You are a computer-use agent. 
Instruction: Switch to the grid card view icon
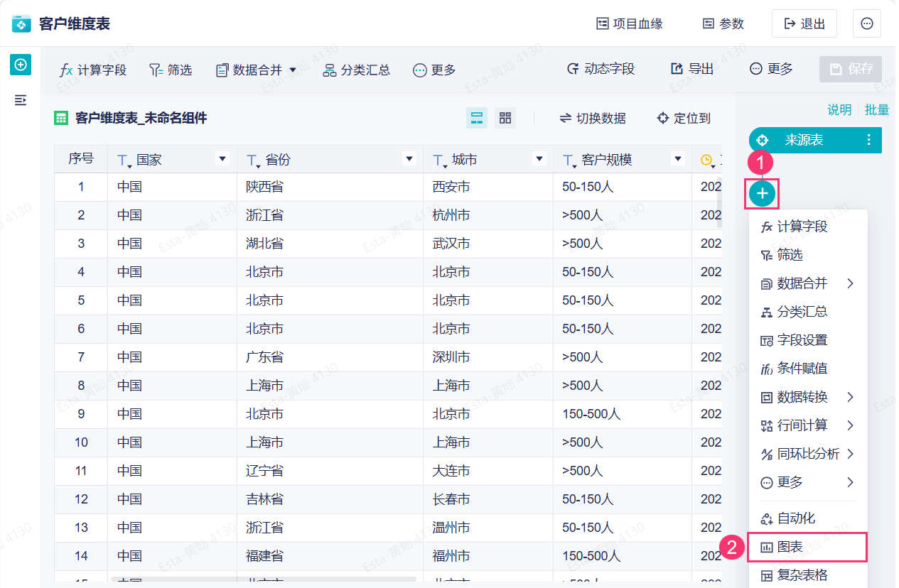point(505,118)
